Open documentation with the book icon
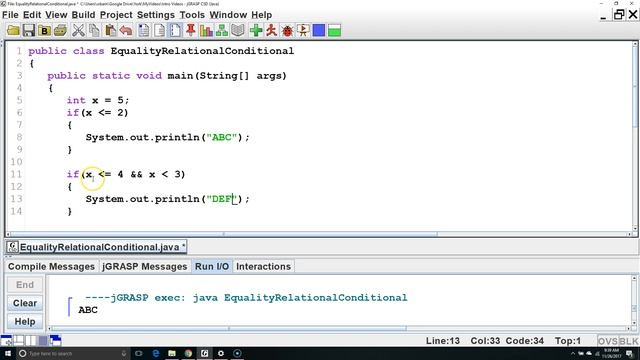This screenshot has width=640, height=360. pos(238,31)
